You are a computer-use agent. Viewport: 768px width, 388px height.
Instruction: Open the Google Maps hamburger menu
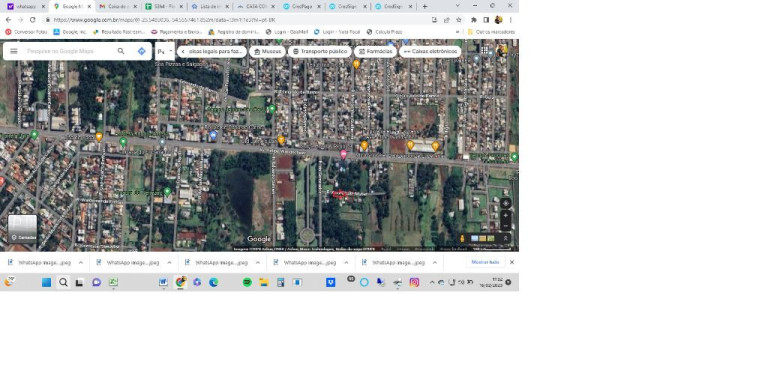point(14,51)
